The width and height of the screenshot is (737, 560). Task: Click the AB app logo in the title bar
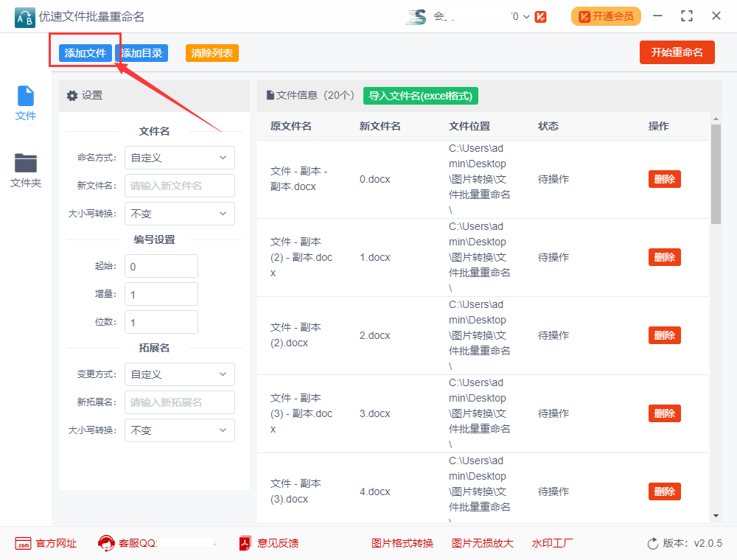click(x=24, y=15)
